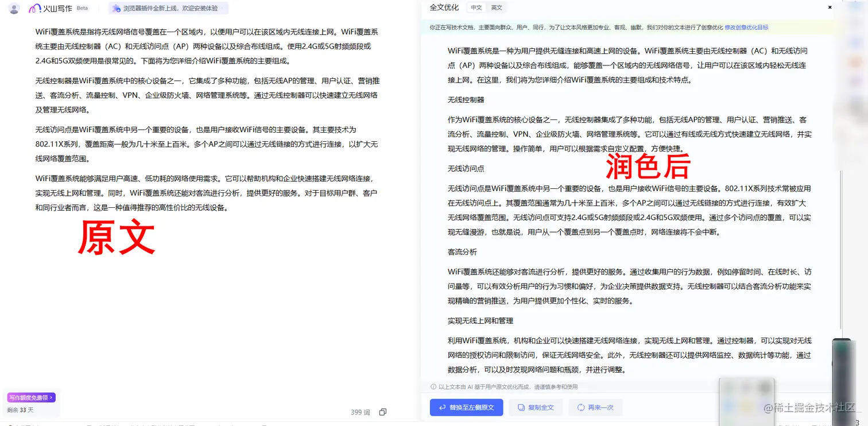
Task: Click the user avatar icon at top left
Action: pyautogui.click(x=13, y=8)
